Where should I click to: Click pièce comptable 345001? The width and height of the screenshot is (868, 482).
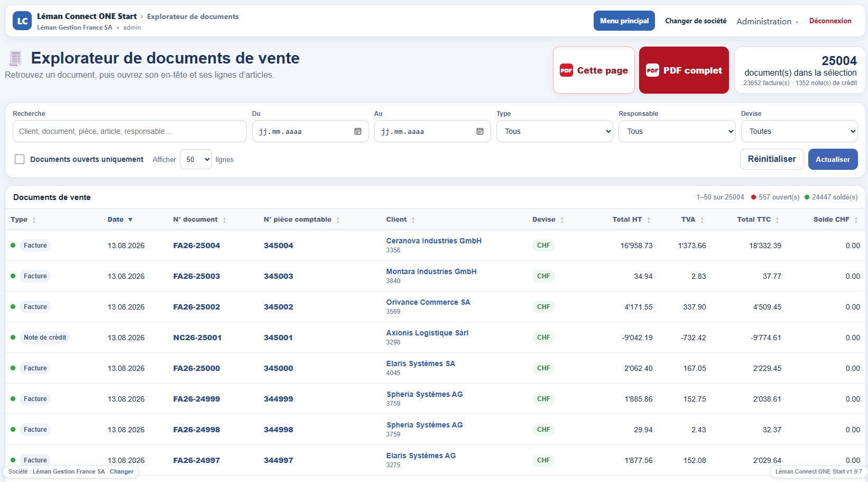(x=279, y=338)
